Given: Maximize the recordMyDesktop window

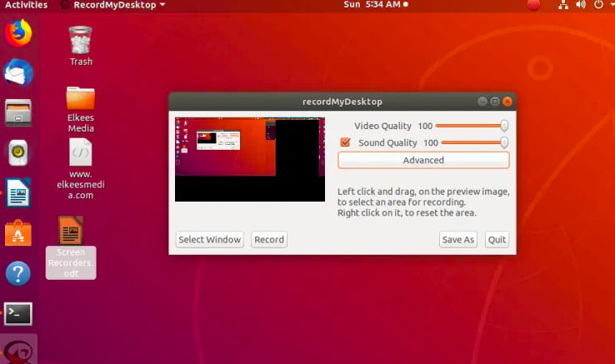Looking at the screenshot, I should pyautogui.click(x=495, y=102).
